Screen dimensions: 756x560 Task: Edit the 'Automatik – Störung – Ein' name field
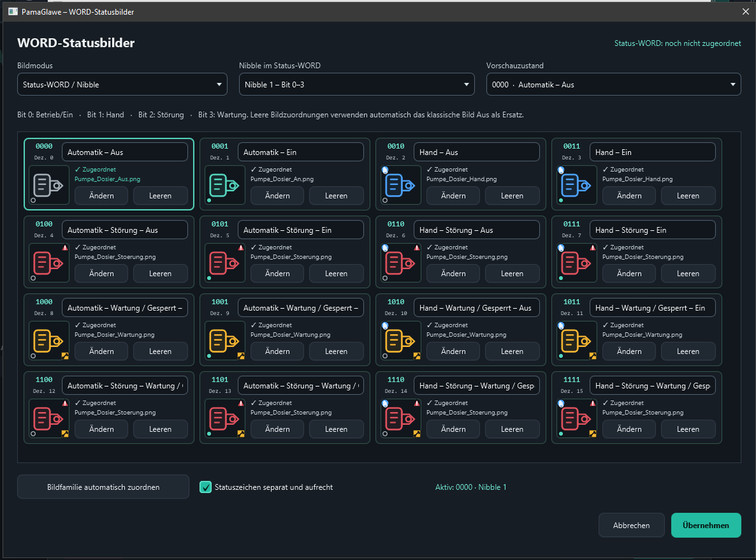[x=301, y=230]
